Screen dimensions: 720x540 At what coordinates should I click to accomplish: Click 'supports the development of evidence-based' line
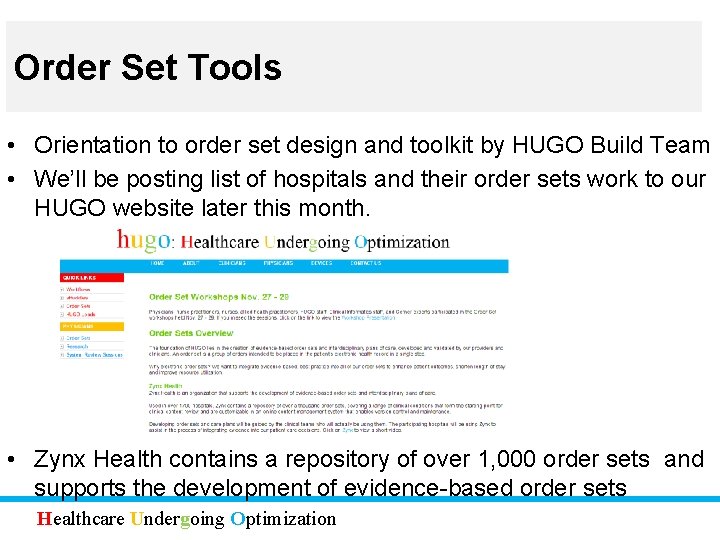pos(330,488)
